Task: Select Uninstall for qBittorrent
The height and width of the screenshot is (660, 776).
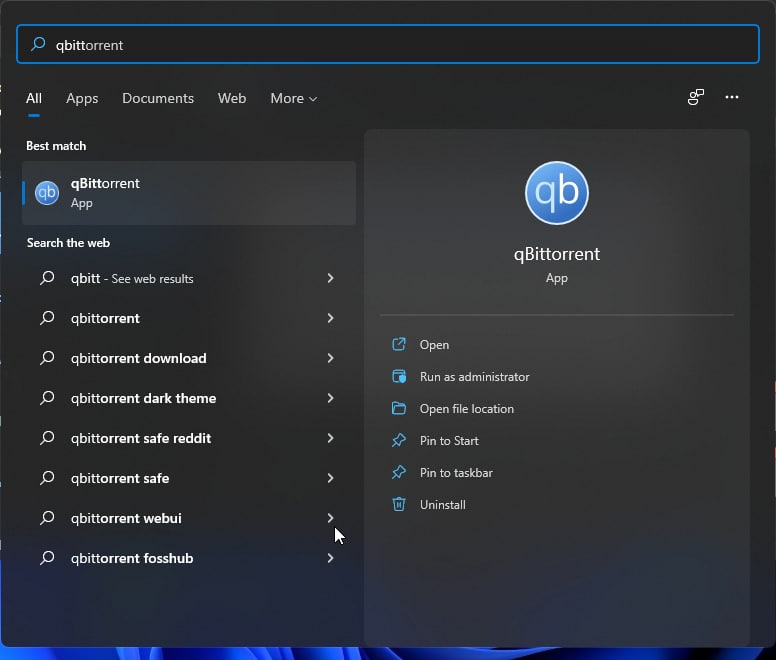Action: click(x=442, y=505)
